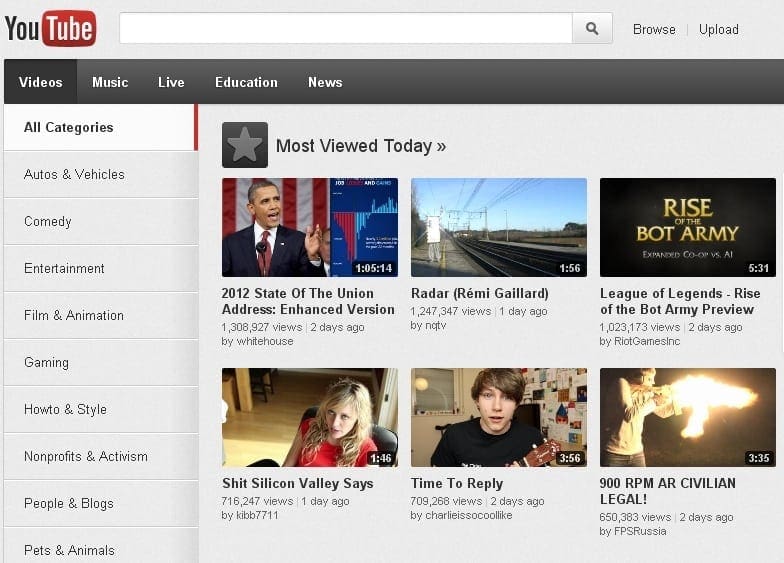Go to the Education tab

pyautogui.click(x=246, y=82)
